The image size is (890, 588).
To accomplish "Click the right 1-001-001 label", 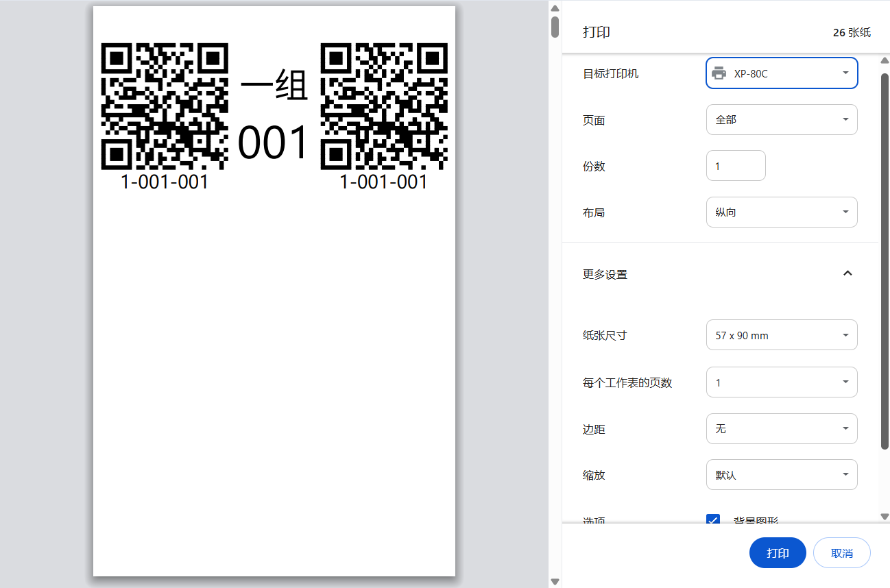I will (384, 182).
